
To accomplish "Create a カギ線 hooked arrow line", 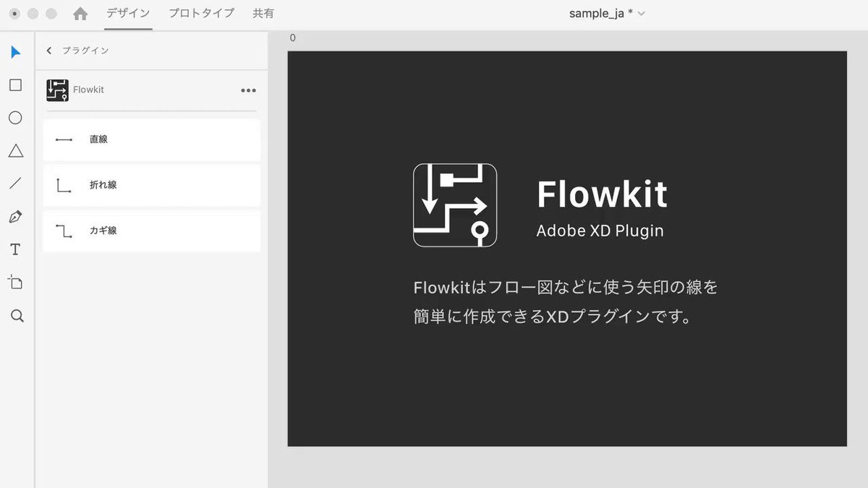I will [x=151, y=231].
